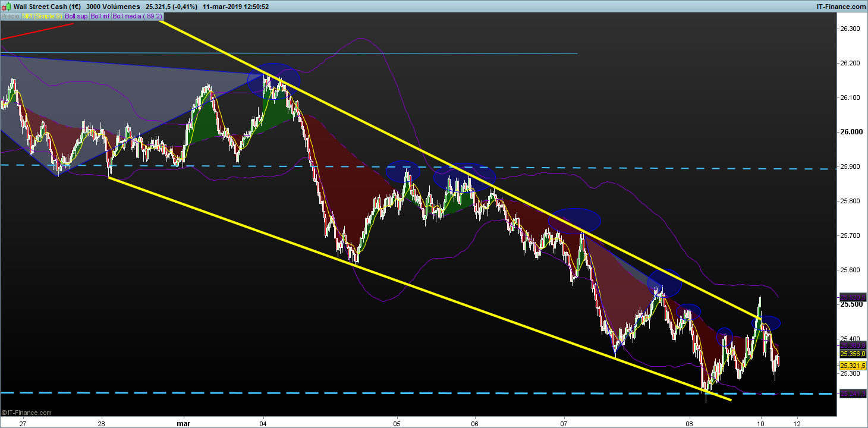The width and height of the screenshot is (868, 428).
Task: Select the Bollinger lower value tag 25.241,3
Action: click(853, 394)
